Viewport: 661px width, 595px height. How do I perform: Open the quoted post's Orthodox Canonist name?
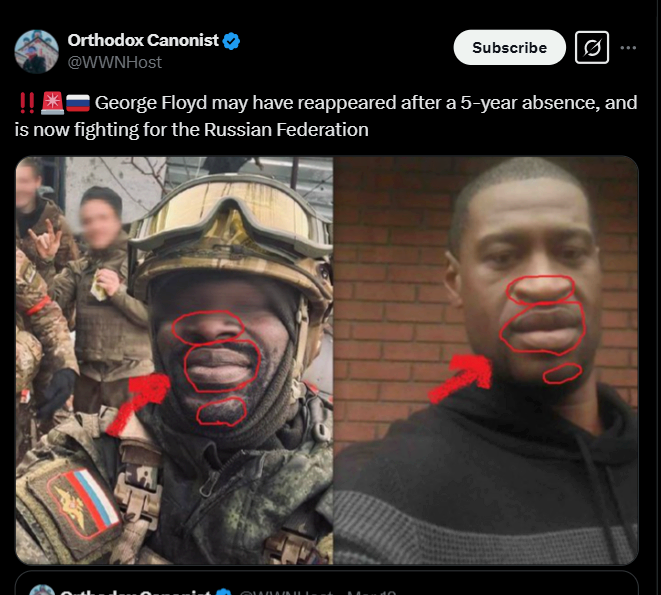[x=135, y=591]
